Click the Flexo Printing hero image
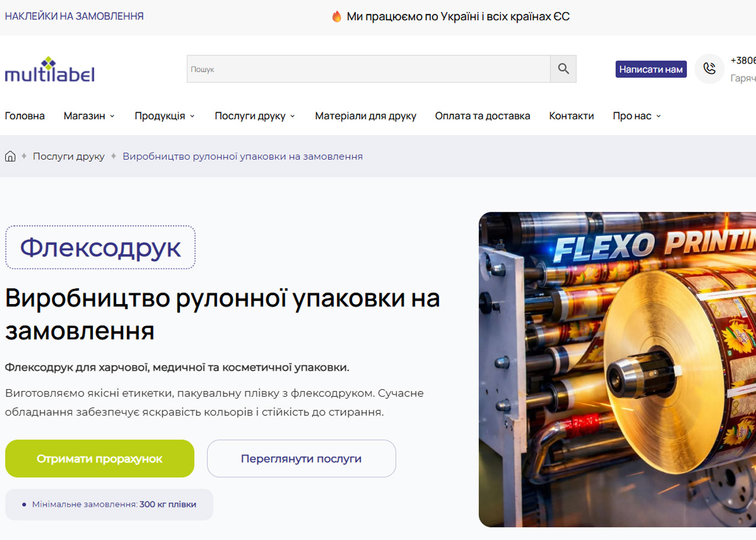The height and width of the screenshot is (540, 756). (617, 369)
